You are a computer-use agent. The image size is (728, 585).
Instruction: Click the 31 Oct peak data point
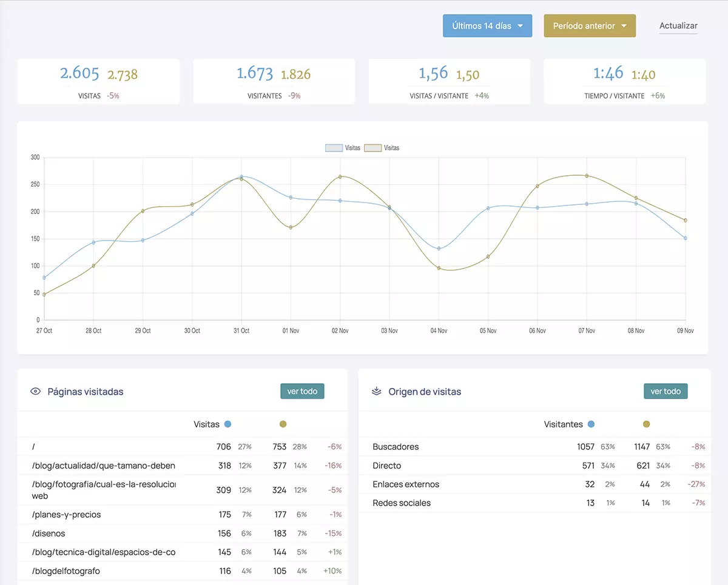click(x=241, y=177)
